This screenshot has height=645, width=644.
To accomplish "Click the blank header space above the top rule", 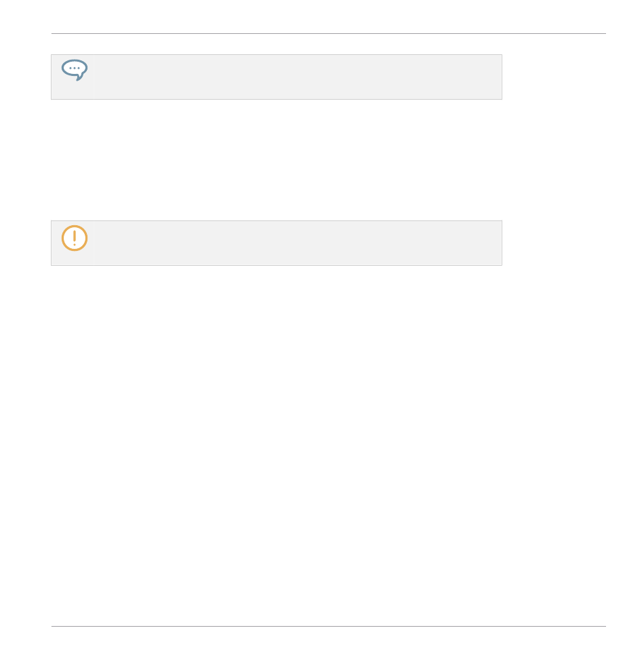I will pyautogui.click(x=329, y=16).
